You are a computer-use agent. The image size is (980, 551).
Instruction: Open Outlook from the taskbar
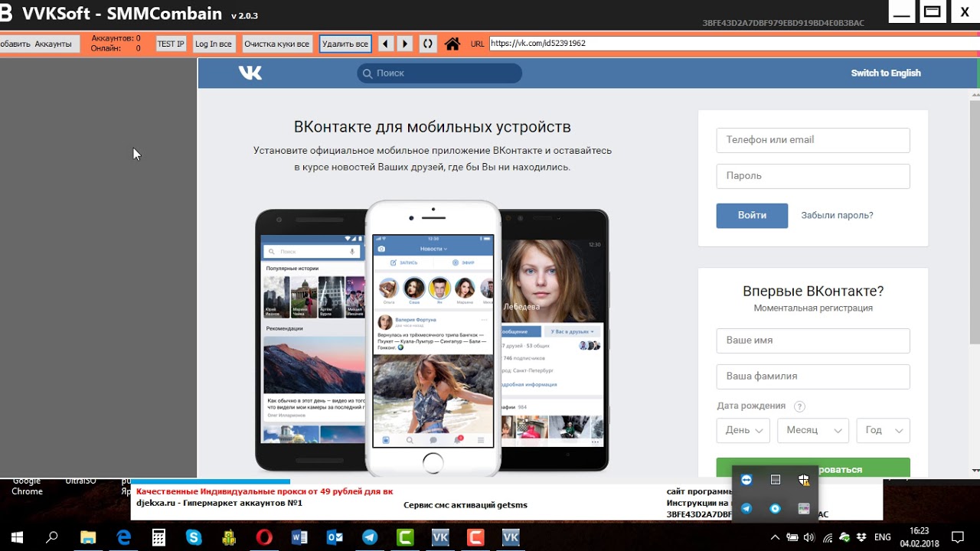coord(335,537)
